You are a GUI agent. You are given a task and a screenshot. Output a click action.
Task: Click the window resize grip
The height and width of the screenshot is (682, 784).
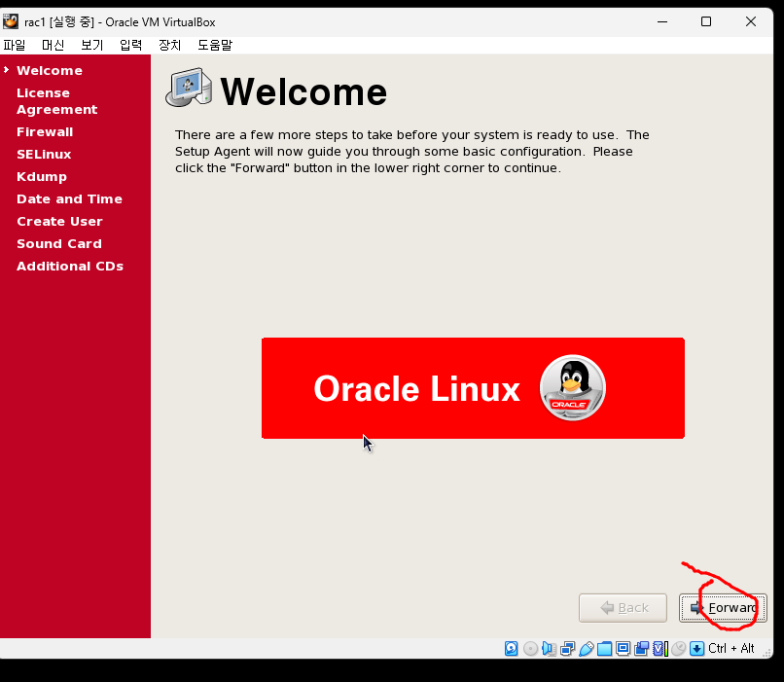click(x=766, y=652)
